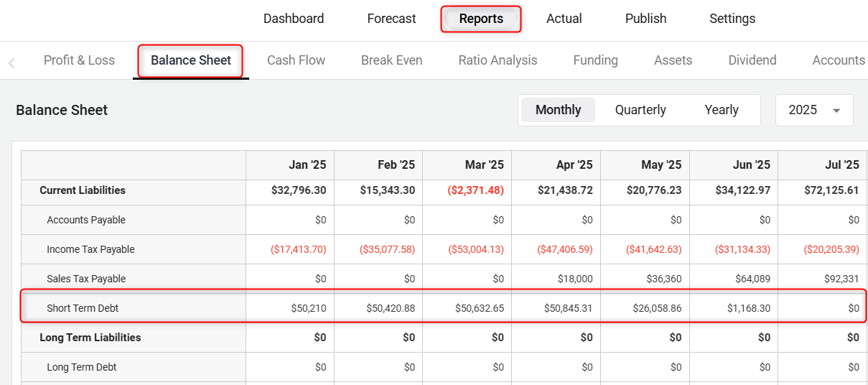868x385 pixels.
Task: Switch to Quarterly view
Action: [640, 110]
